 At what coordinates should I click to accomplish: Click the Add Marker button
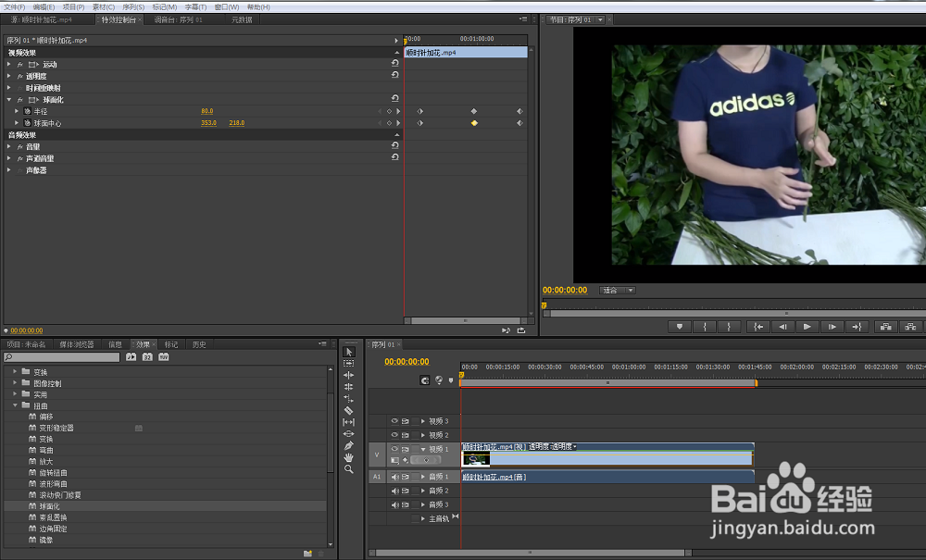(x=679, y=327)
